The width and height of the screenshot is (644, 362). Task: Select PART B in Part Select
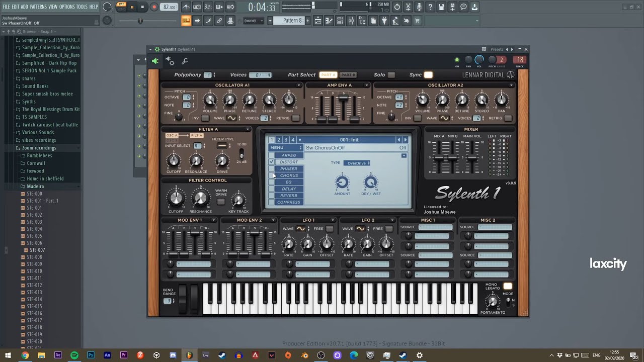tap(348, 75)
